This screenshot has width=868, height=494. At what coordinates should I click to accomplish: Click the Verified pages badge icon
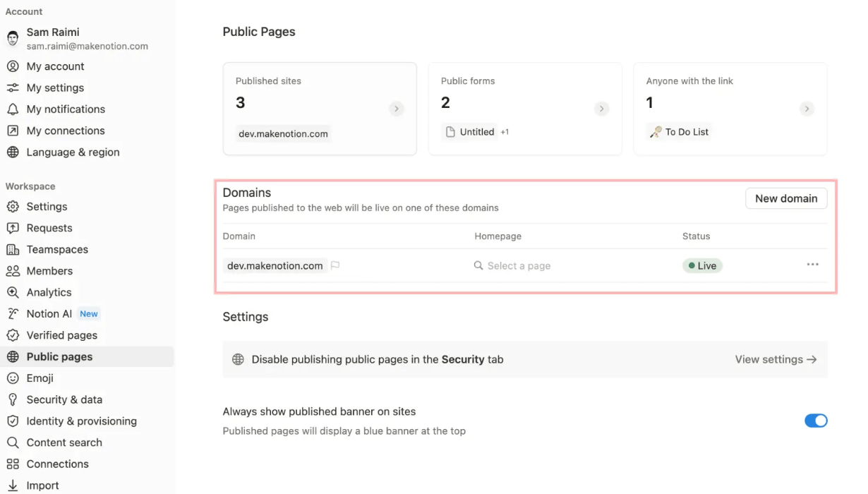tap(13, 335)
